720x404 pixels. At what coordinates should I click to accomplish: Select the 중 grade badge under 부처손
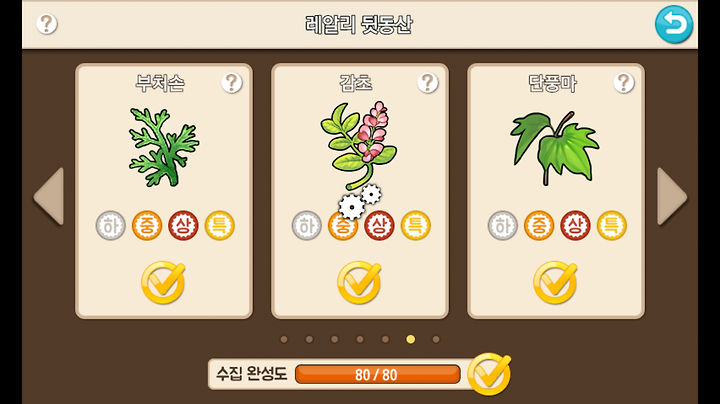[x=147, y=225]
